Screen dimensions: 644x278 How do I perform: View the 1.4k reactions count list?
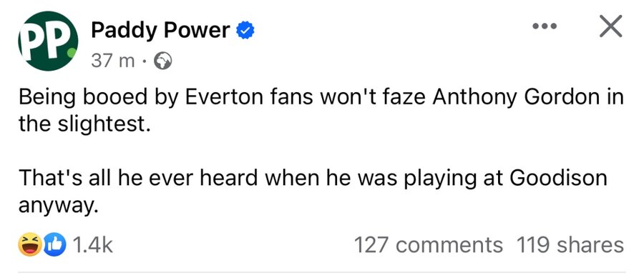(x=92, y=245)
